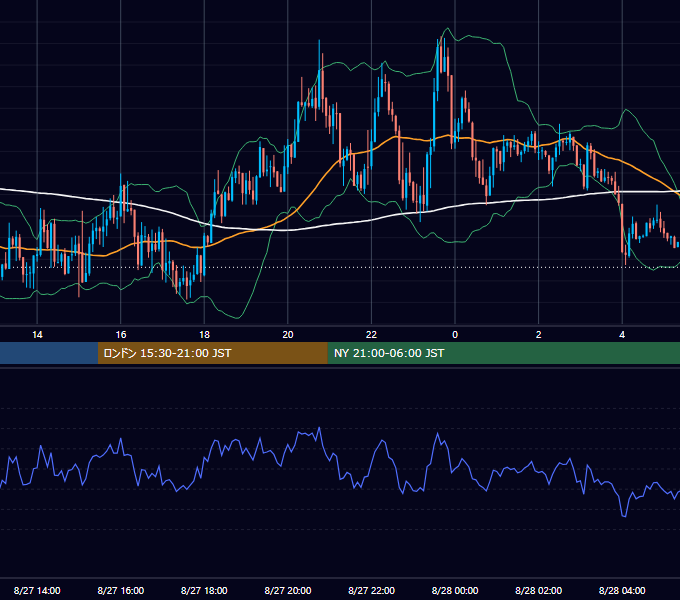Click the 8/27 16:00 label on the oscillator axis
Screen dimensions: 680x600
pyautogui.click(x=121, y=590)
